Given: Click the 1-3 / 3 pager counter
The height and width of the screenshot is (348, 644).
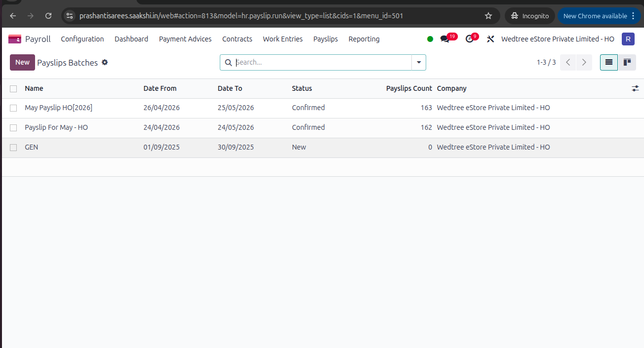Looking at the screenshot, I should click(546, 62).
